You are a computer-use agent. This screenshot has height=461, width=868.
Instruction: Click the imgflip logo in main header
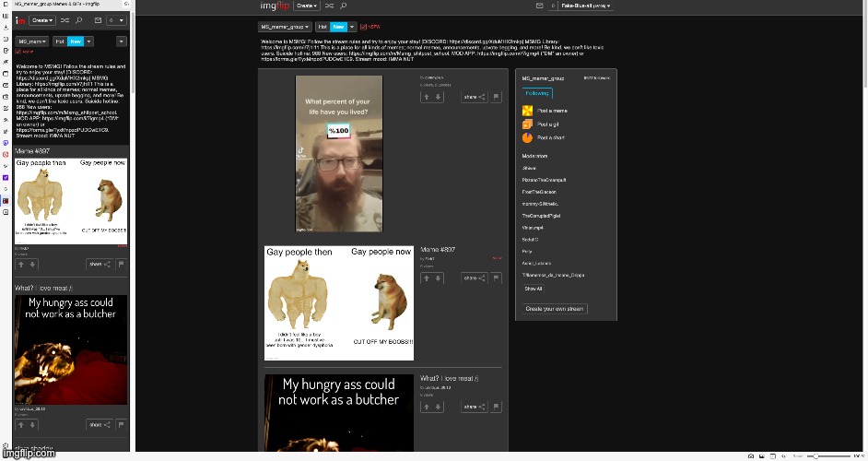(275, 6)
